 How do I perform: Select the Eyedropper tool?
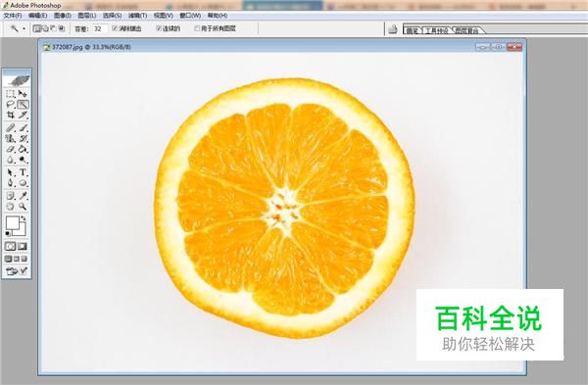pos(23,195)
